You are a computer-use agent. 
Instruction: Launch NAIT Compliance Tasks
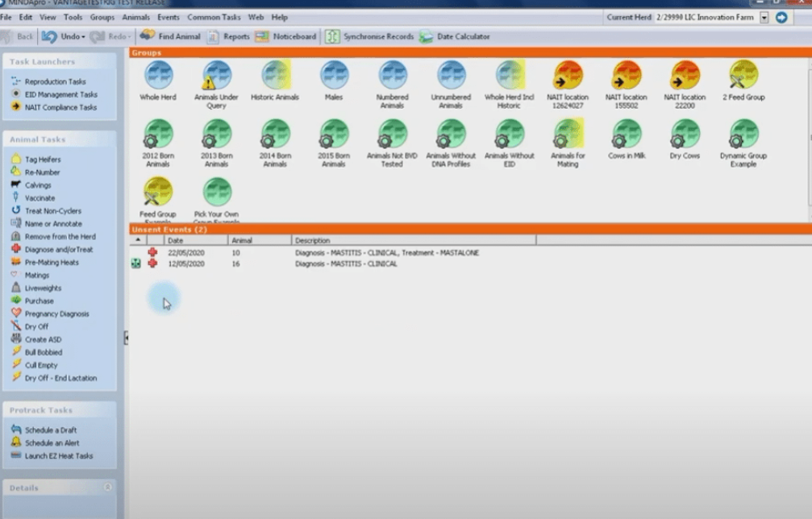click(x=54, y=108)
